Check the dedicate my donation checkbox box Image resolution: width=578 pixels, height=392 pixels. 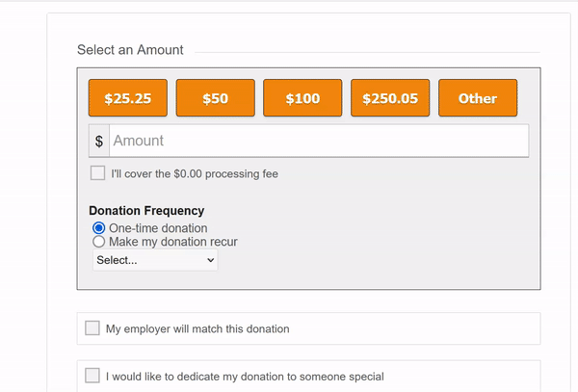(x=92, y=376)
